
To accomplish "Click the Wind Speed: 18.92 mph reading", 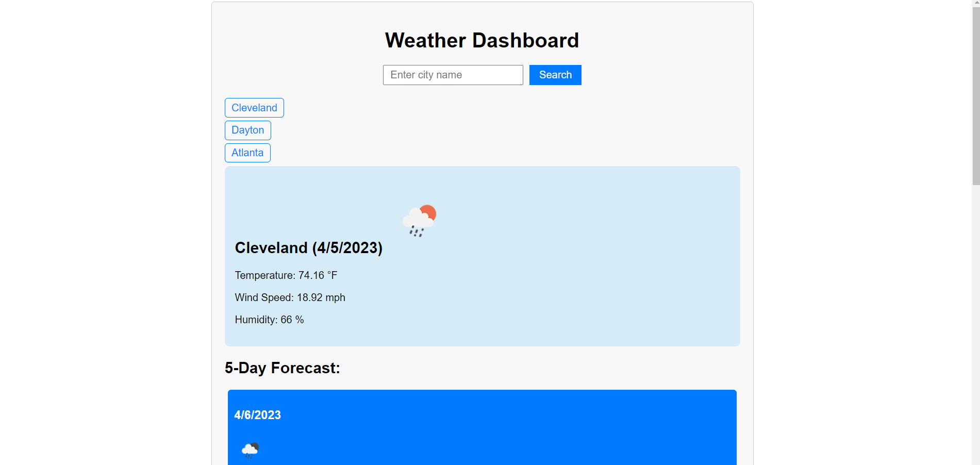I will coord(290,297).
